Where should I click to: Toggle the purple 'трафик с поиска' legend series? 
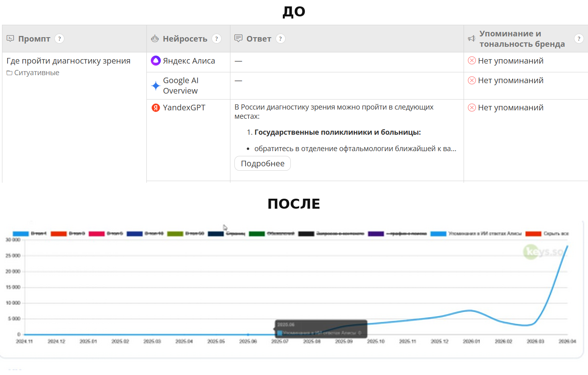[x=397, y=233]
